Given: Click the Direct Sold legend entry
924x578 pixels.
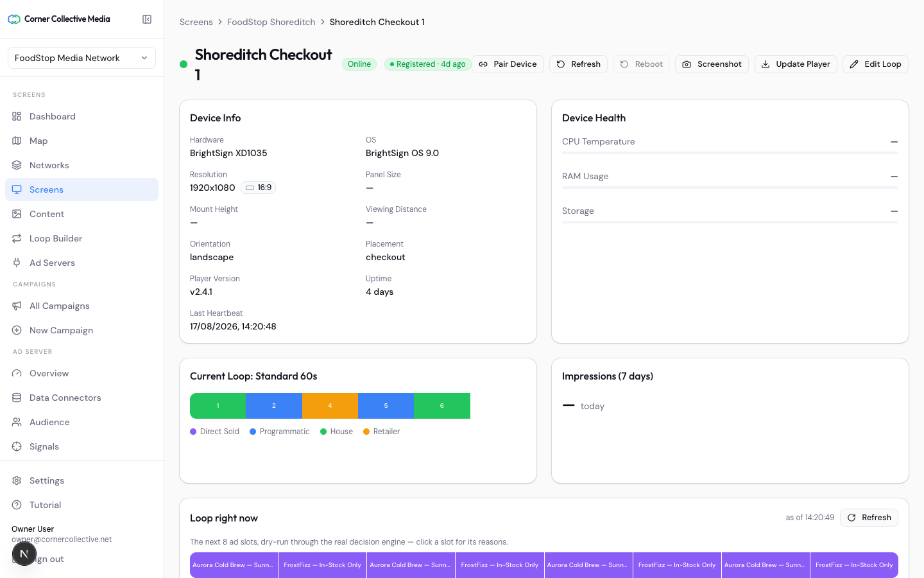Looking at the screenshot, I should 215,432.
